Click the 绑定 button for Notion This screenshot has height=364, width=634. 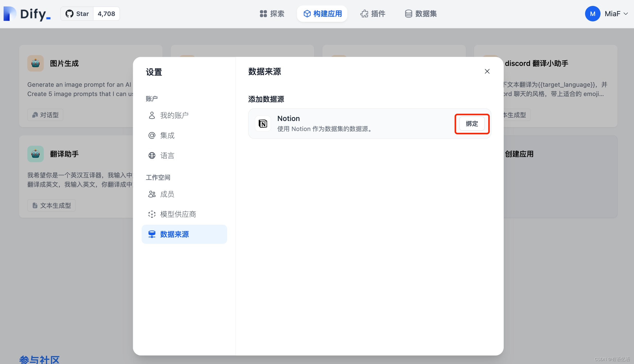pos(472,124)
